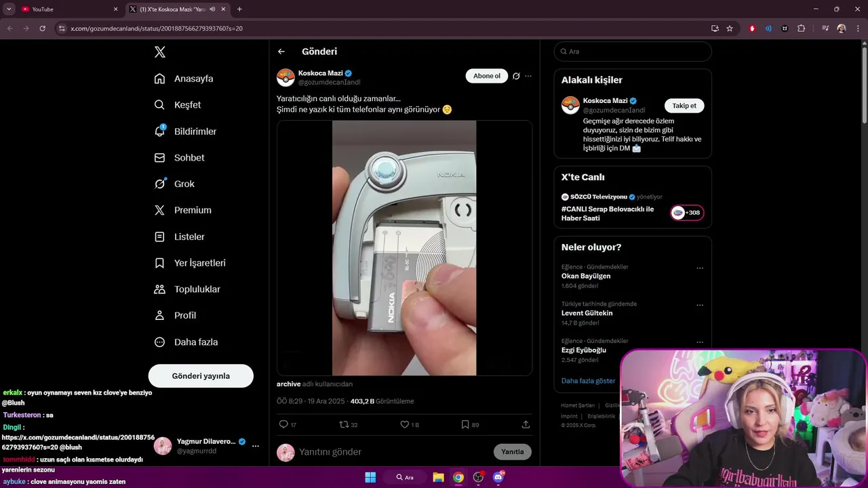Click the browser back arrow
The height and width of the screenshot is (488, 868).
[x=10, y=28]
